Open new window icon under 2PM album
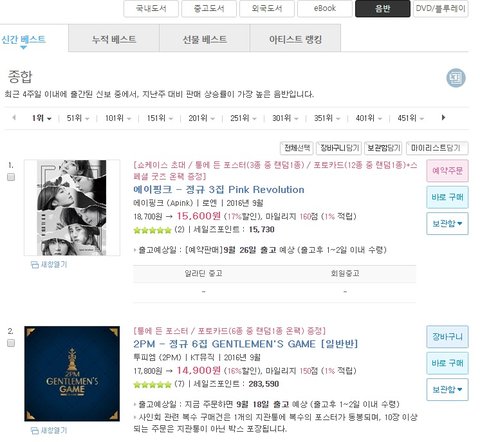 coord(49,430)
